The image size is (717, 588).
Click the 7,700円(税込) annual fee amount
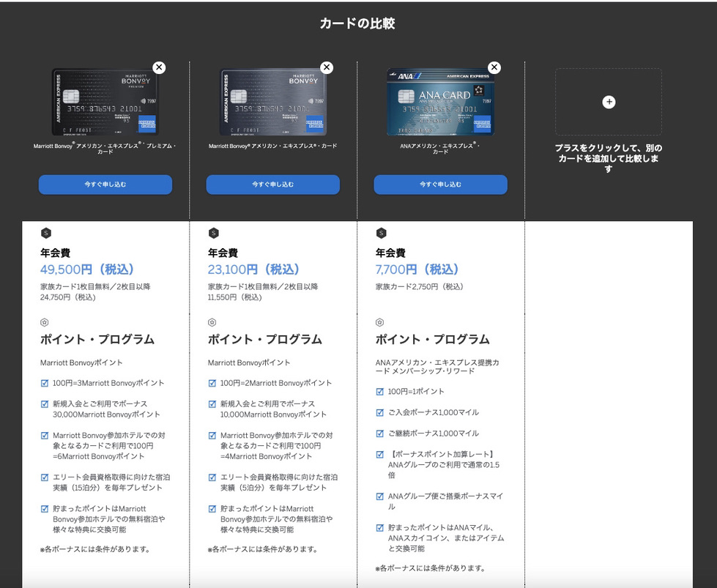[417, 269]
